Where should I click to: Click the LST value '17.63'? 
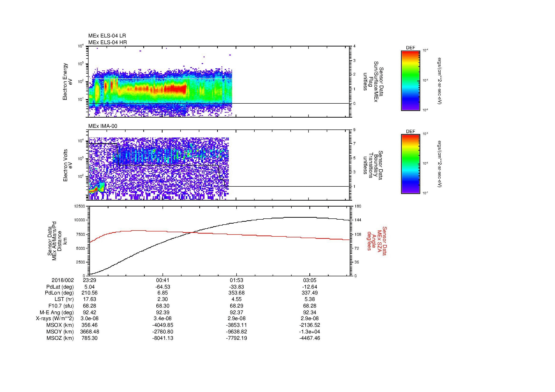(89, 300)
